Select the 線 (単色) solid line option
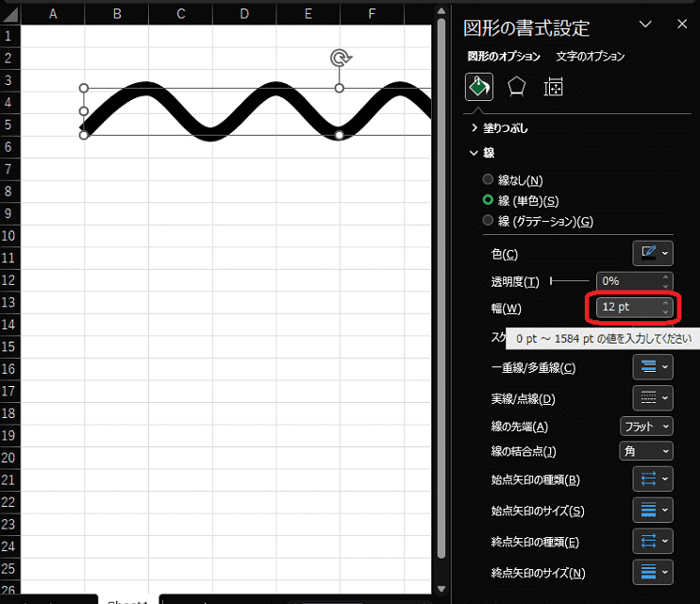Viewport: 700px width, 604px height. click(488, 200)
